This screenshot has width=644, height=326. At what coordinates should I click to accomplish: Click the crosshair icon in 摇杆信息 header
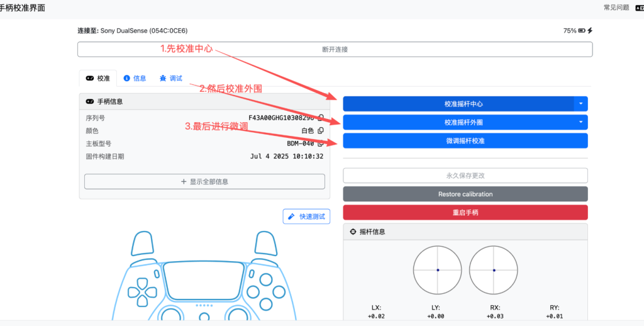click(x=352, y=232)
